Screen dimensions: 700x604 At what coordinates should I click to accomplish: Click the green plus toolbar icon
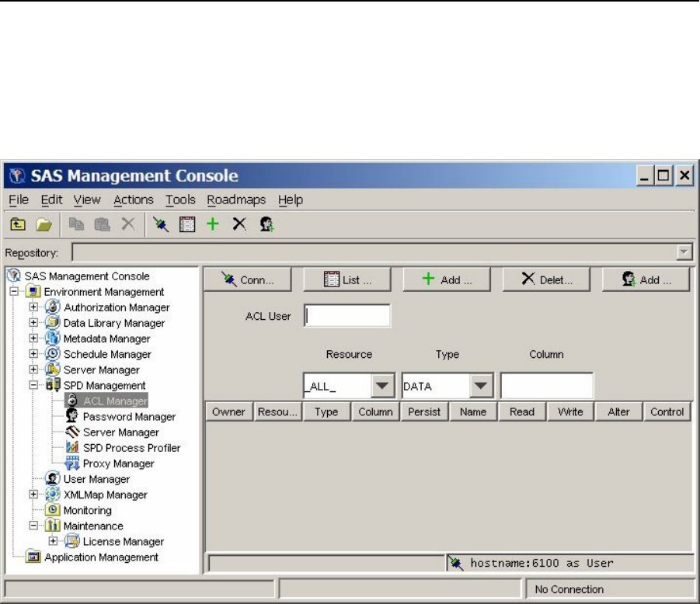[213, 224]
